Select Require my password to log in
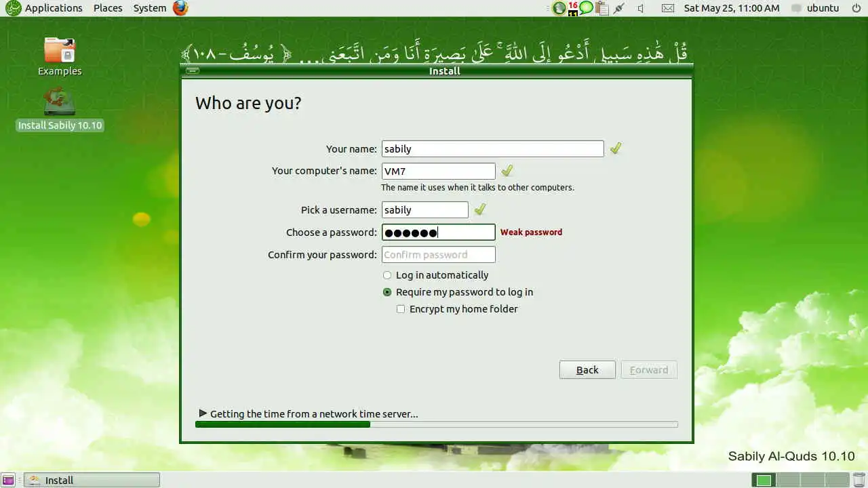The width and height of the screenshot is (868, 488). [x=458, y=292]
